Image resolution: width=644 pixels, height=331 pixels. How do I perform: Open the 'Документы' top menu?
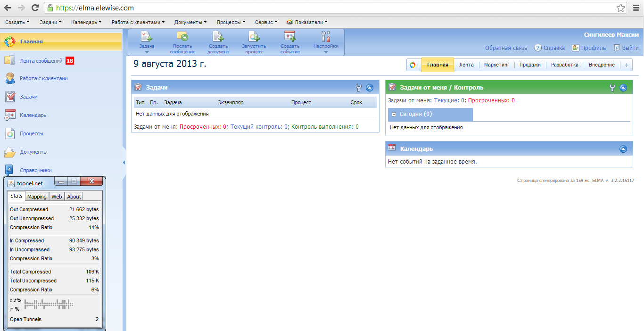point(190,22)
